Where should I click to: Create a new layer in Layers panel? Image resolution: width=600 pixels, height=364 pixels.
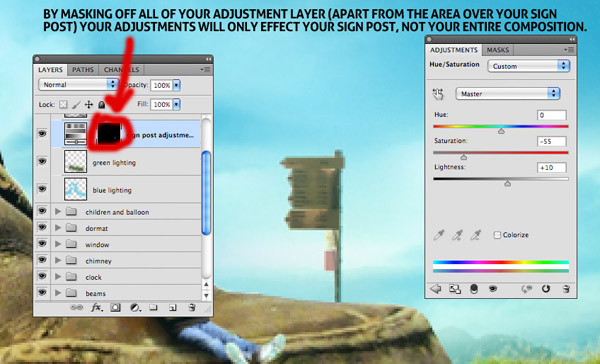(x=173, y=307)
